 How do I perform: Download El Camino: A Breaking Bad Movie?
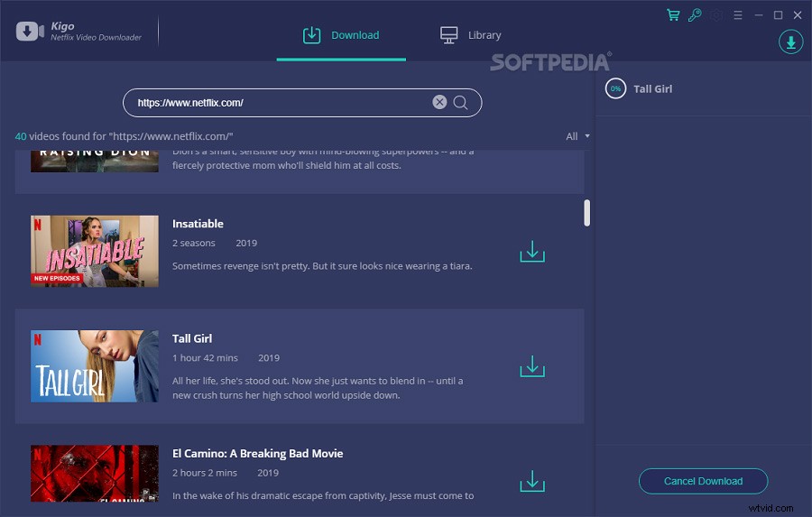coord(532,481)
